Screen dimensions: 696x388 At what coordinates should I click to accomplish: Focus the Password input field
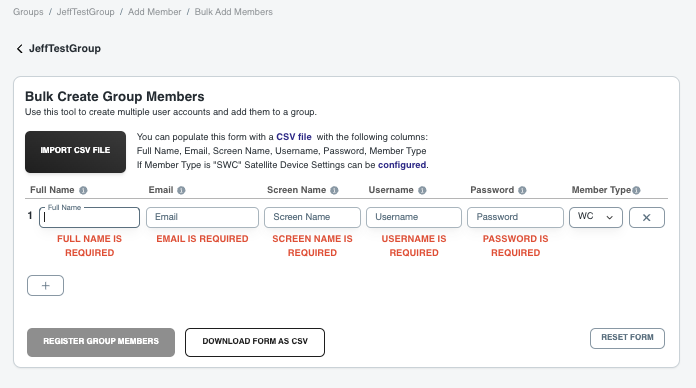[x=515, y=218]
